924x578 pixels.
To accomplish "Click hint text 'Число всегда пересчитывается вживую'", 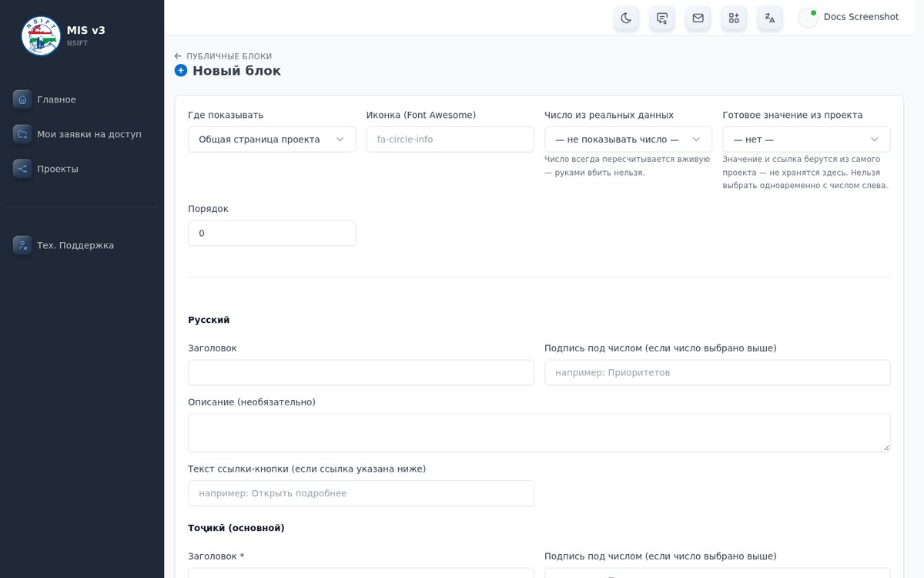I will (627, 160).
